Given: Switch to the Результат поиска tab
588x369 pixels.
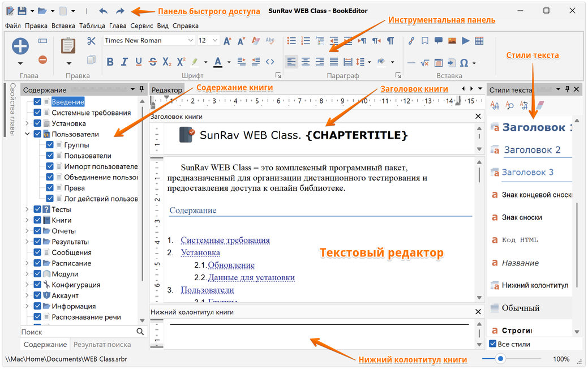Looking at the screenshot, I should point(102,344).
